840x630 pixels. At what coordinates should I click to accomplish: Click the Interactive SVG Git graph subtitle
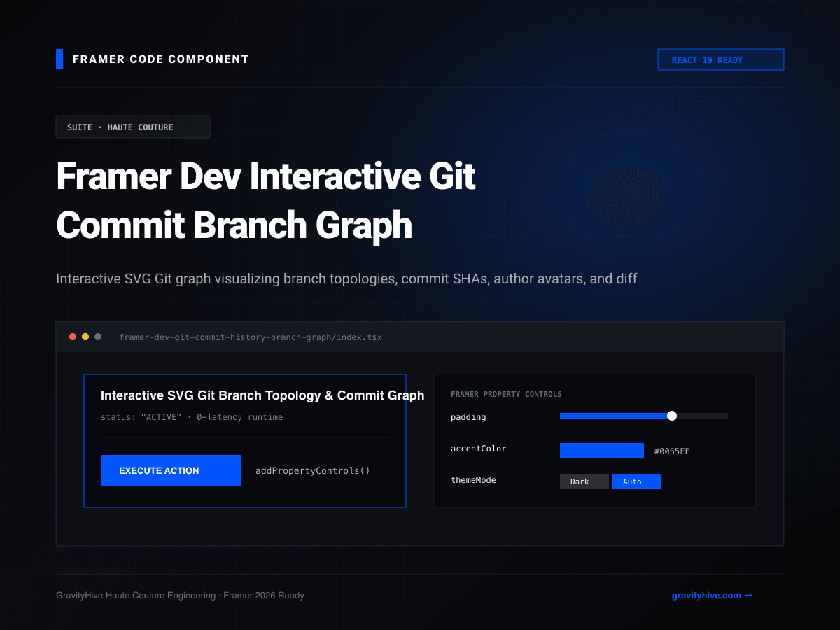[x=346, y=279]
